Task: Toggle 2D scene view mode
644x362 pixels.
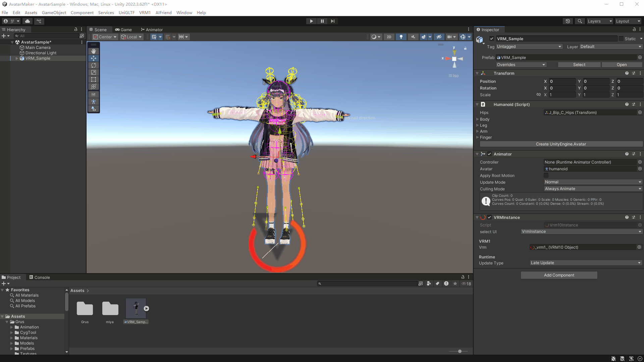Action: (389, 37)
